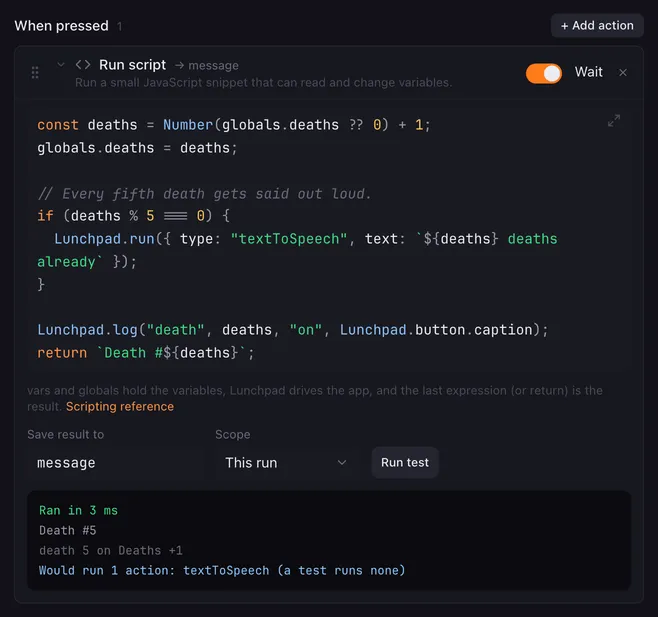Viewport: 658px width, 617px height.
Task: Expand the script editor to full size
Action: 614,120
